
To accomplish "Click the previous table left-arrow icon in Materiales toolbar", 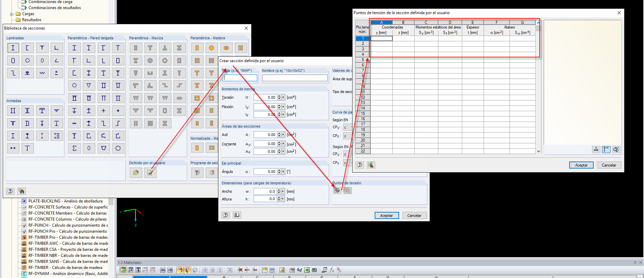I will pos(163,270).
